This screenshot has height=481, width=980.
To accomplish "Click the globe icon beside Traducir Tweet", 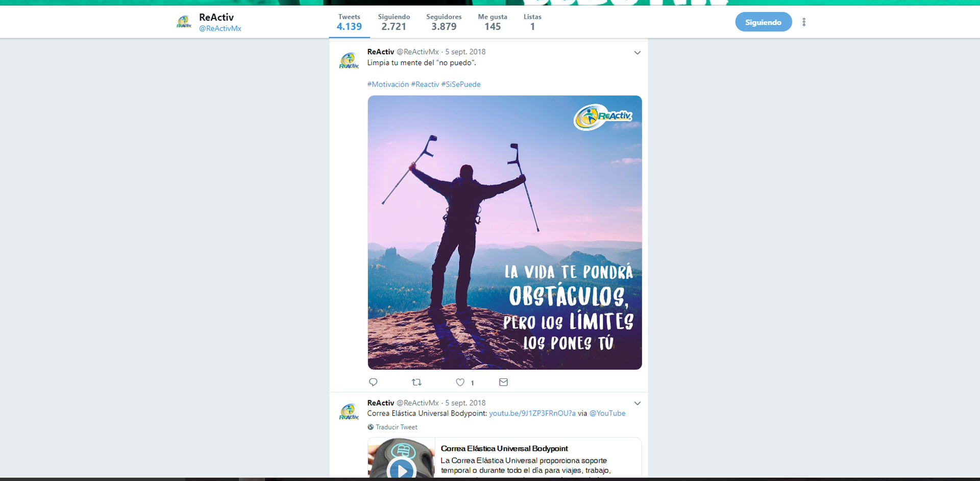I will coord(371,427).
